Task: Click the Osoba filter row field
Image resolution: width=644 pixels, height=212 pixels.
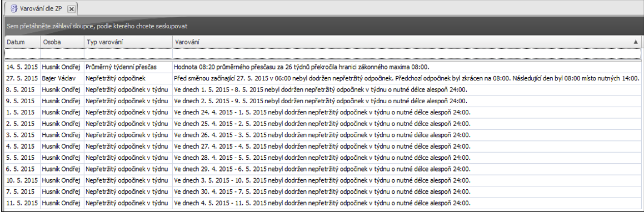Action: point(62,54)
